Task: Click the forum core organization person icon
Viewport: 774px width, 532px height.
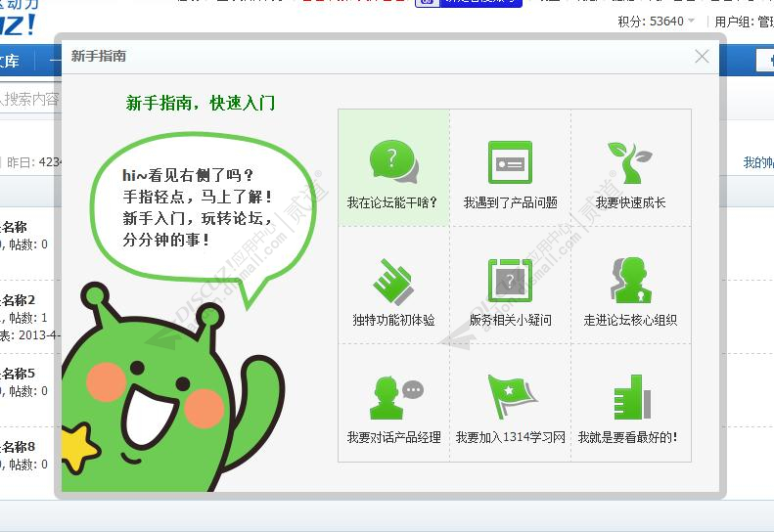Action: (630, 280)
